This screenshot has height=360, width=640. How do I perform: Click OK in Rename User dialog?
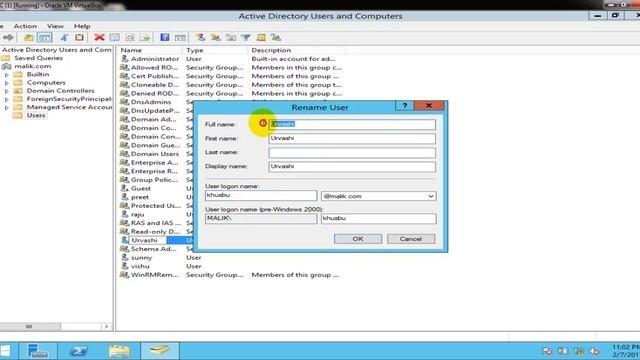point(358,239)
